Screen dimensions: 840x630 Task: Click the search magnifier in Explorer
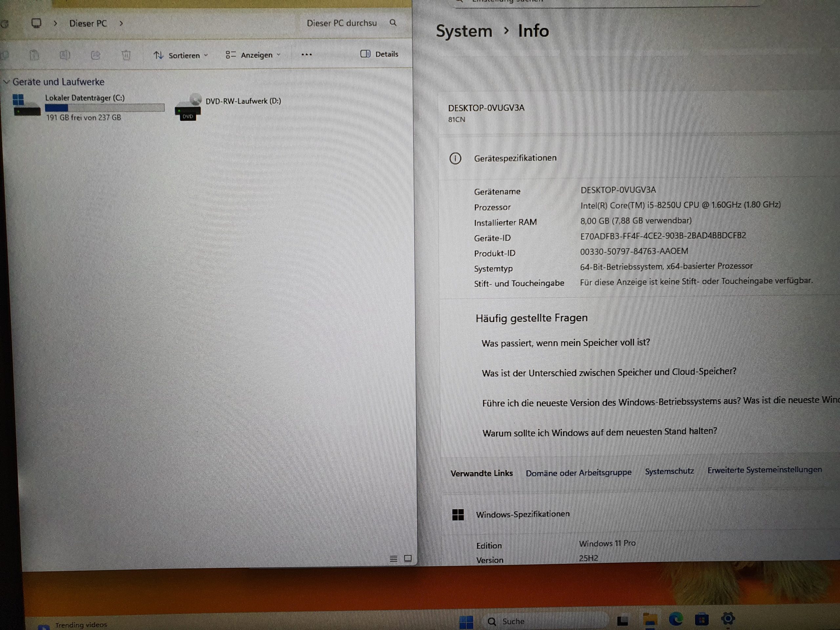point(393,23)
